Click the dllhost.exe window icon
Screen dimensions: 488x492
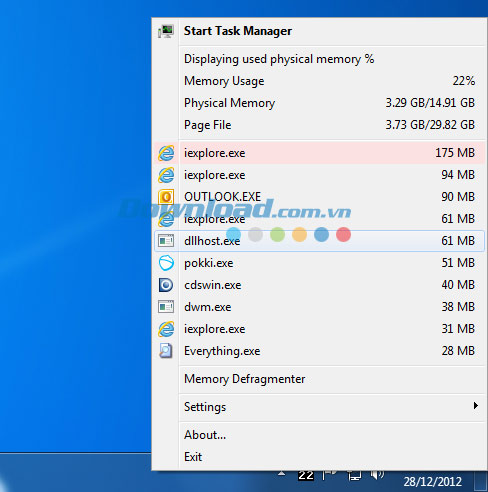pyautogui.click(x=166, y=241)
